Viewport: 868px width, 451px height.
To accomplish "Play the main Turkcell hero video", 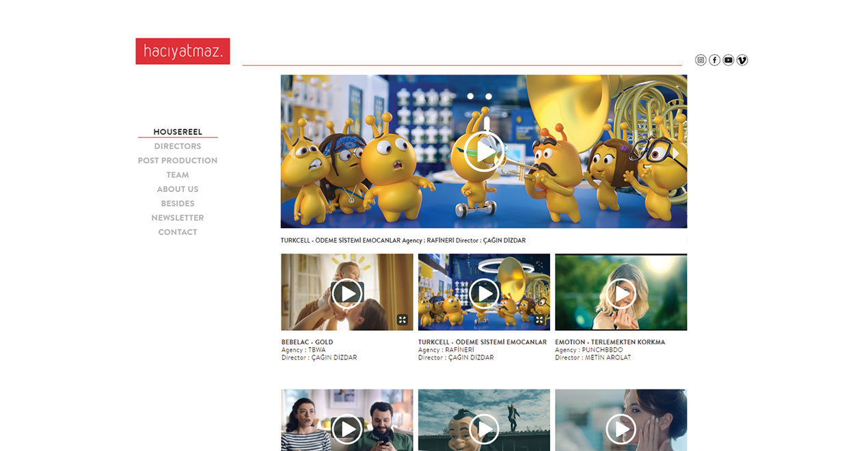I will 484,151.
